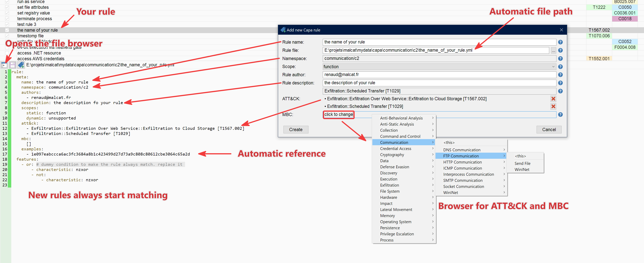Image resolution: width=644 pixels, height=263 pixels.
Task: Open help for the Rule file field
Action: (560, 51)
